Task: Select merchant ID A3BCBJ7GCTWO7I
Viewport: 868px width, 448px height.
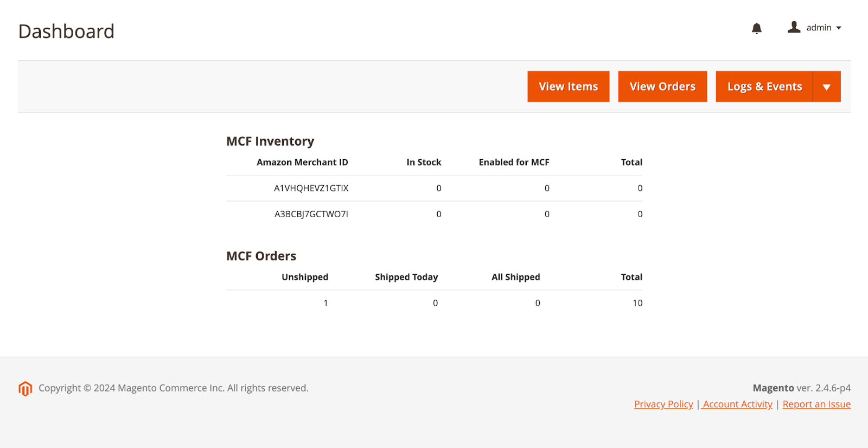Action: click(x=311, y=214)
